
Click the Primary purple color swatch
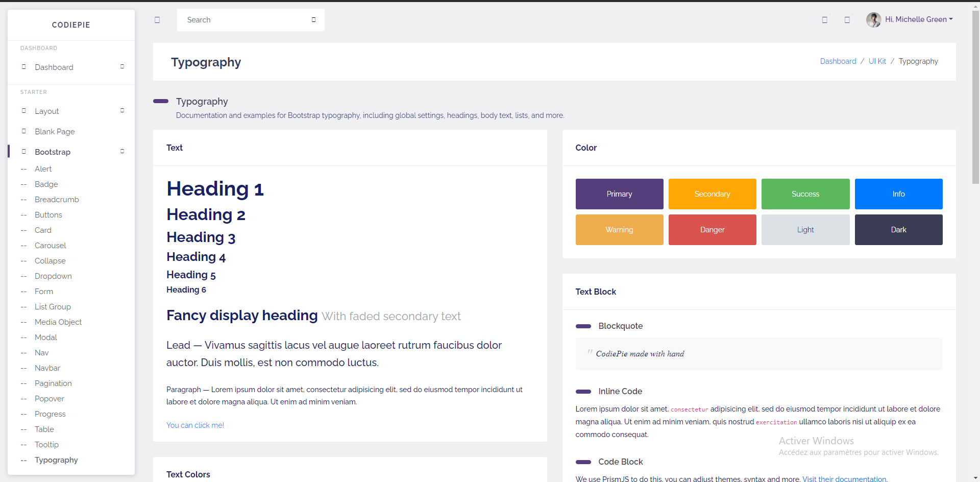[620, 194]
